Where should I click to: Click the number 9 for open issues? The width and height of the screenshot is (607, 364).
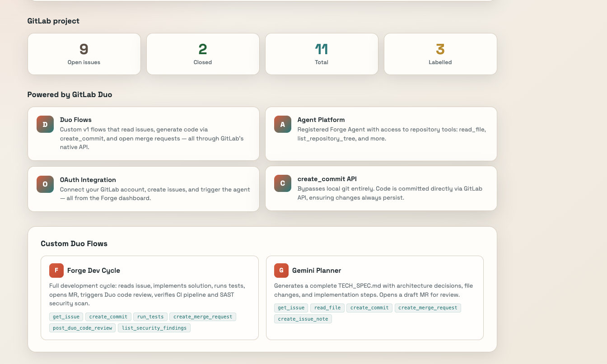(x=84, y=49)
